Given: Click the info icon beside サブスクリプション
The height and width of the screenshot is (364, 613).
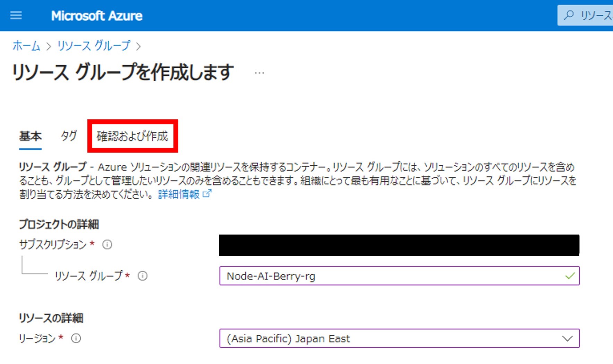Looking at the screenshot, I should pos(107,245).
